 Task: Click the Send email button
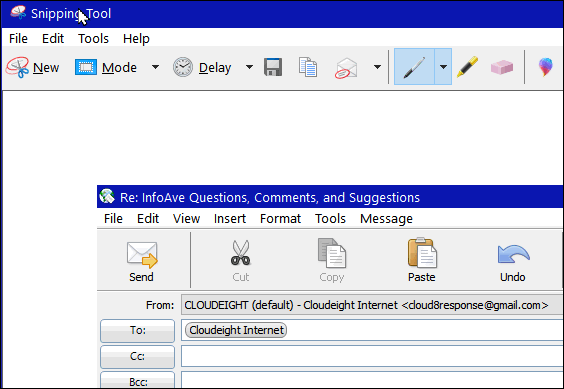(x=142, y=261)
